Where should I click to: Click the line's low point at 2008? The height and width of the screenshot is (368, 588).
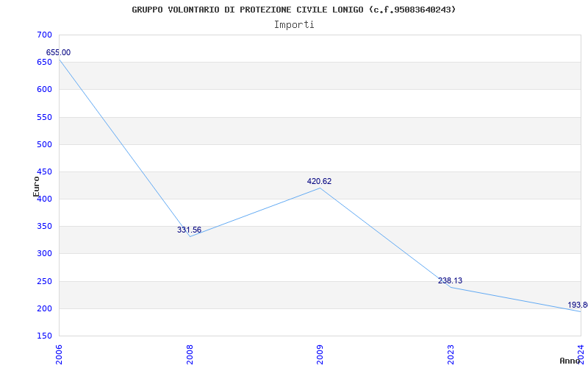pyautogui.click(x=190, y=236)
